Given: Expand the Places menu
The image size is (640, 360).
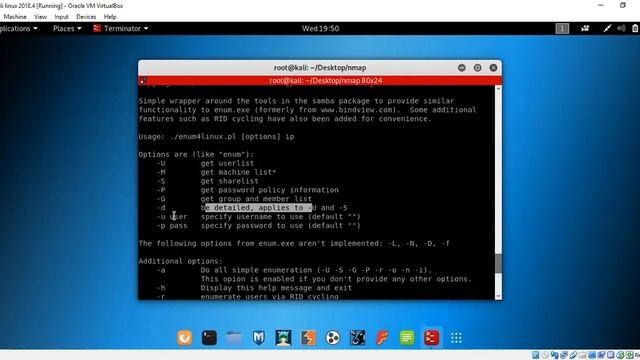Looking at the screenshot, I should (67, 28).
